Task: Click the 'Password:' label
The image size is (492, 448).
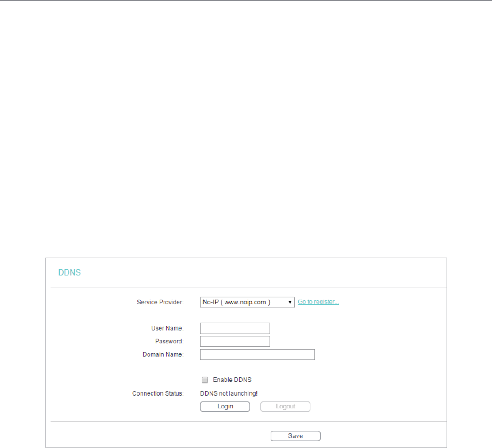Action: pos(170,341)
